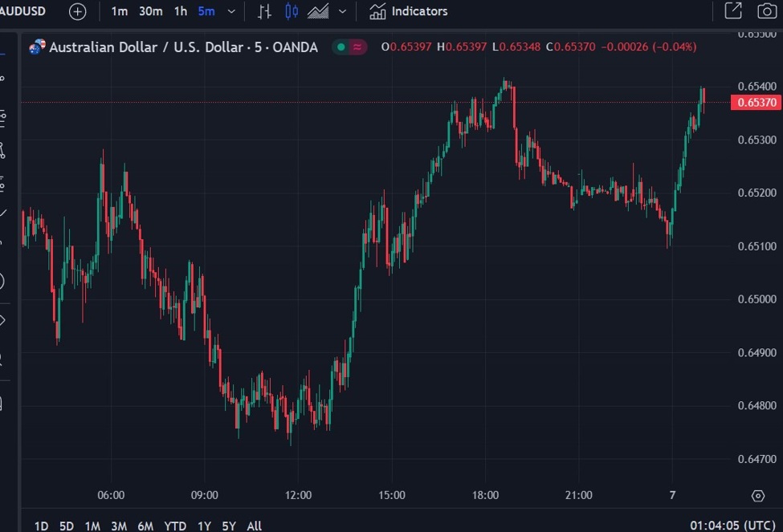The width and height of the screenshot is (783, 532).
Task: Open the Indicators panel
Action: 408,11
